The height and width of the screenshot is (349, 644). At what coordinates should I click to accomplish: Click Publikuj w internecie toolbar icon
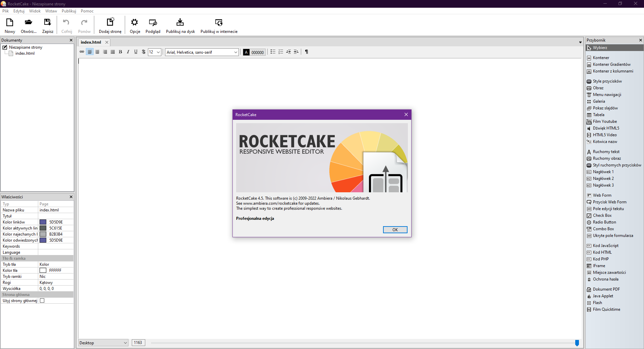(x=219, y=22)
